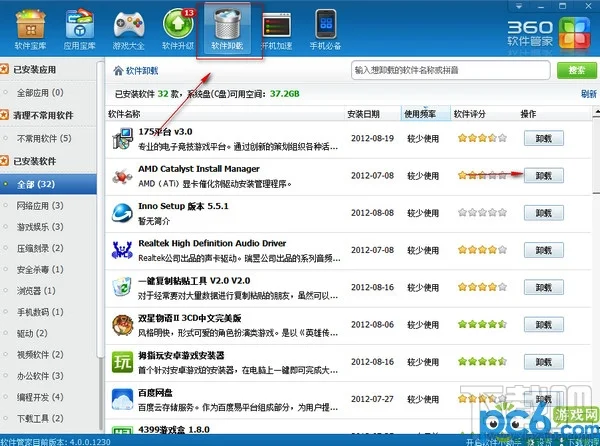
Task: Select the 百度网盘 program title
Action: 155,393
